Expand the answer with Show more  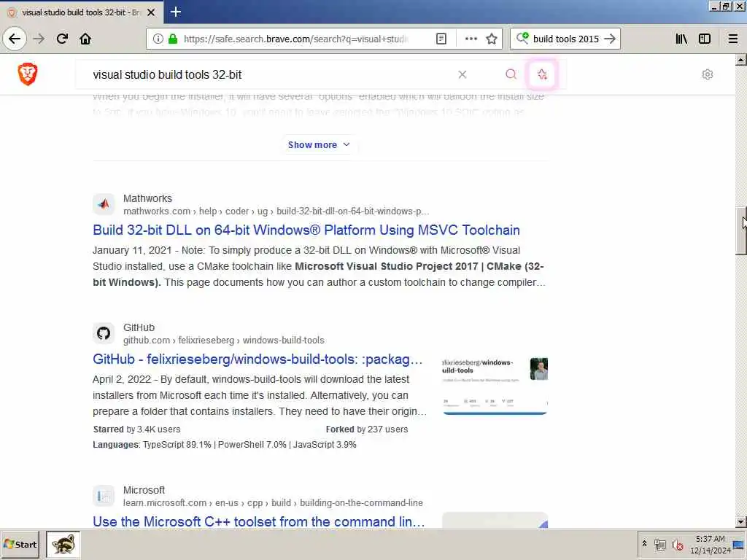320,145
